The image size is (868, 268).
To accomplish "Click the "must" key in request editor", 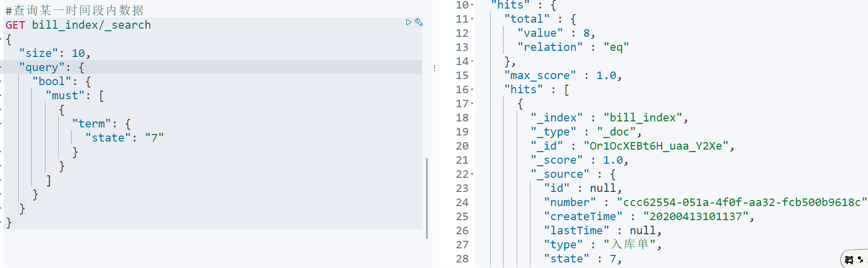I will click(x=65, y=96).
